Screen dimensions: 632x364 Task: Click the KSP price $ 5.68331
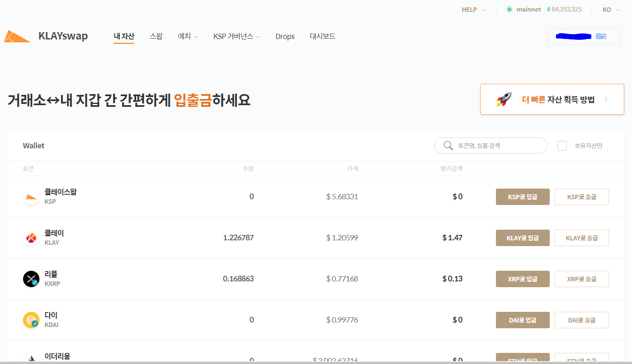point(342,197)
